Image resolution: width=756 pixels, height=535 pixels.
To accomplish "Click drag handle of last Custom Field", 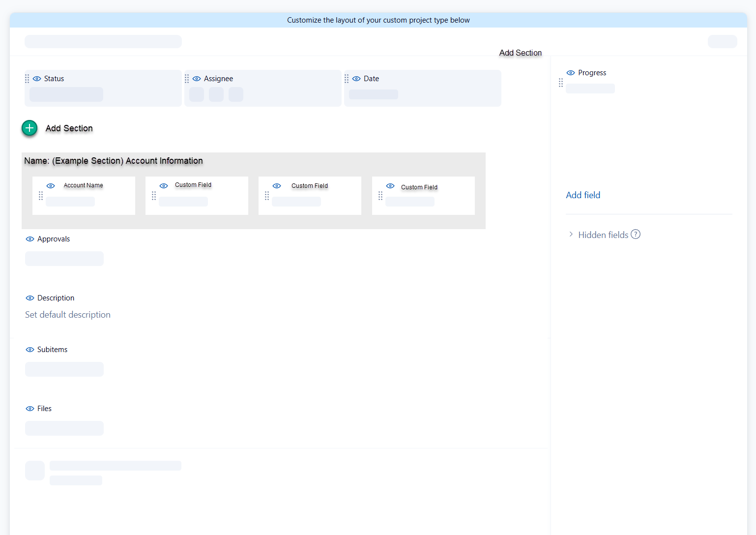I will tap(380, 196).
